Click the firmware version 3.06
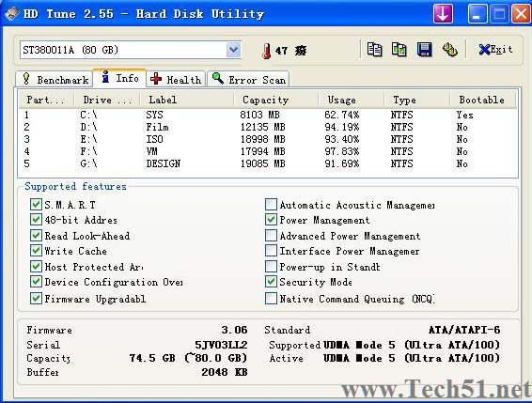Viewport: 532px width, 403px height. [234, 330]
